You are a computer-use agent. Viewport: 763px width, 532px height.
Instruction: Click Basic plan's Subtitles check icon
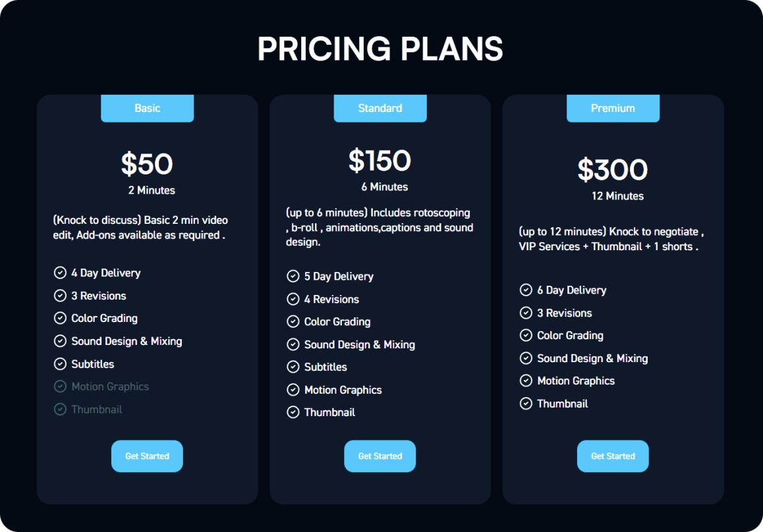click(60, 363)
